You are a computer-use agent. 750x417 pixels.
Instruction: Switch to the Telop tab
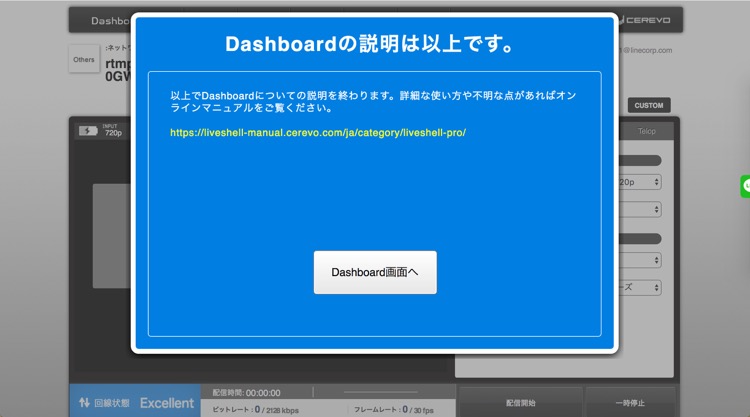click(x=646, y=131)
